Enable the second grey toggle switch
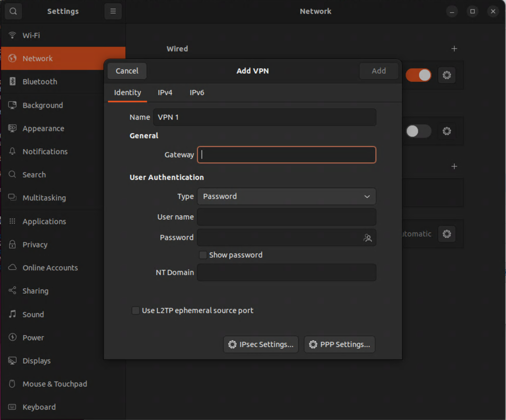Screen dimensions: 506x420 418,131
